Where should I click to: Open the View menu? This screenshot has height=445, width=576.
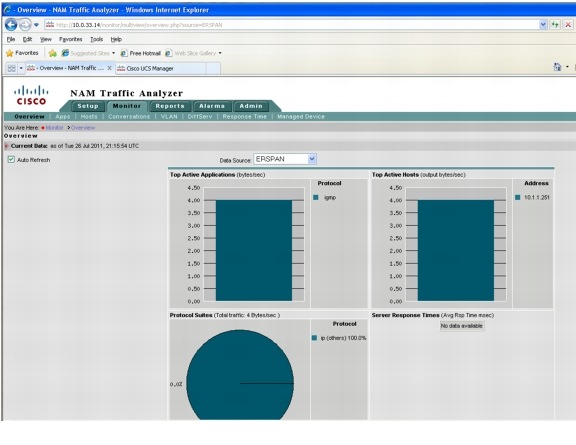click(46, 39)
